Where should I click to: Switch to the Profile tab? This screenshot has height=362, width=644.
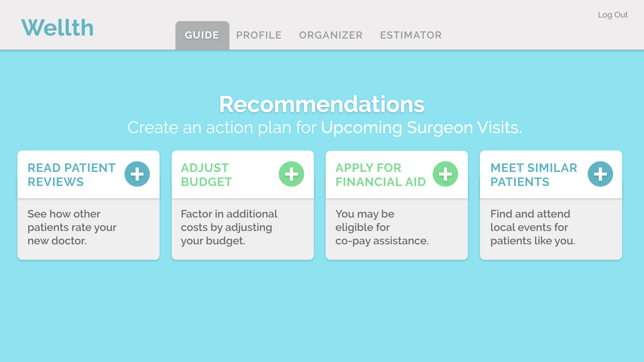pos(259,35)
